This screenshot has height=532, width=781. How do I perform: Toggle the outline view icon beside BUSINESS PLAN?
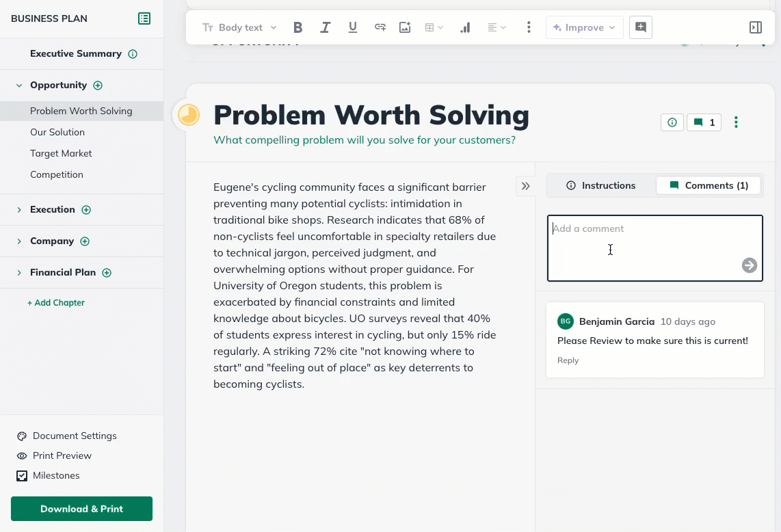144,18
